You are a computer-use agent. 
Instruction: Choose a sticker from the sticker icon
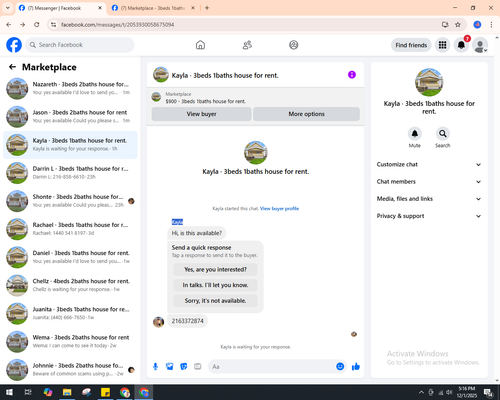point(184,367)
